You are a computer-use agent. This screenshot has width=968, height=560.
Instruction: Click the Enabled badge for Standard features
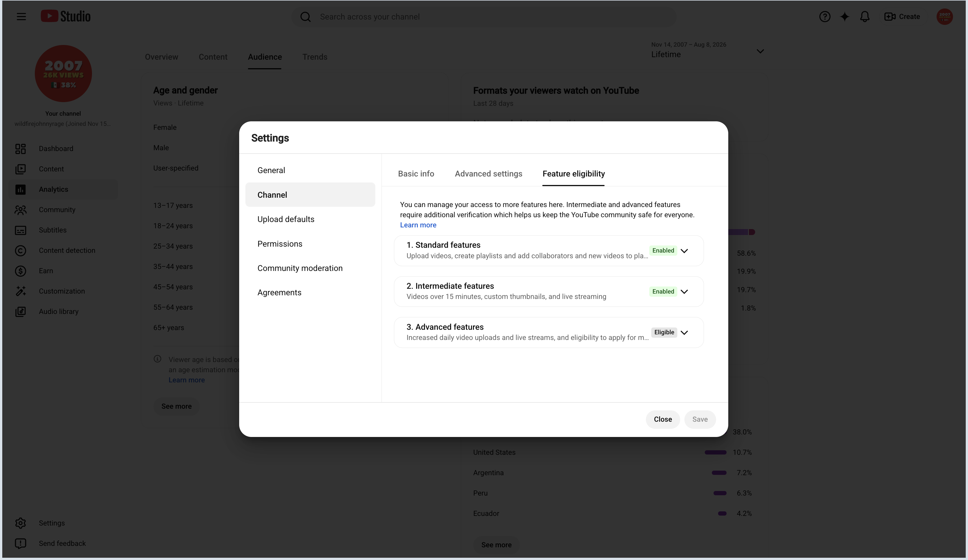[x=663, y=251]
